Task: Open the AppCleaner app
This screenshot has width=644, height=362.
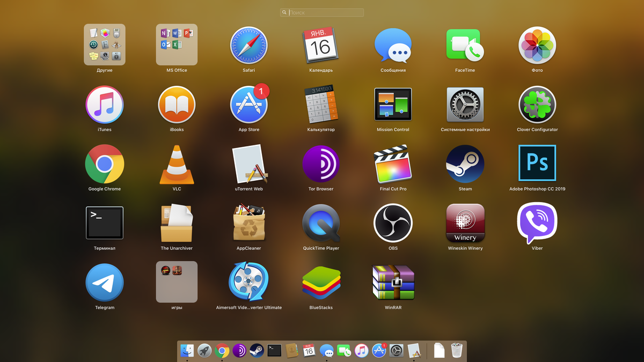Action: 248,223
